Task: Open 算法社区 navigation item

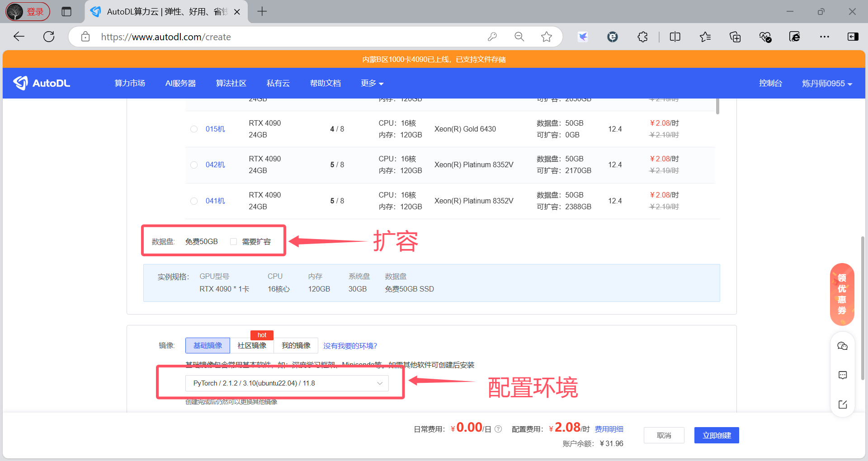Action: click(231, 83)
